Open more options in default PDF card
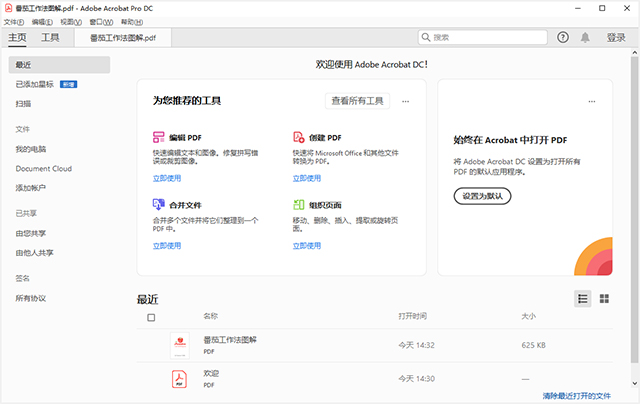Screen dimensions: 640x404 pyautogui.click(x=591, y=101)
